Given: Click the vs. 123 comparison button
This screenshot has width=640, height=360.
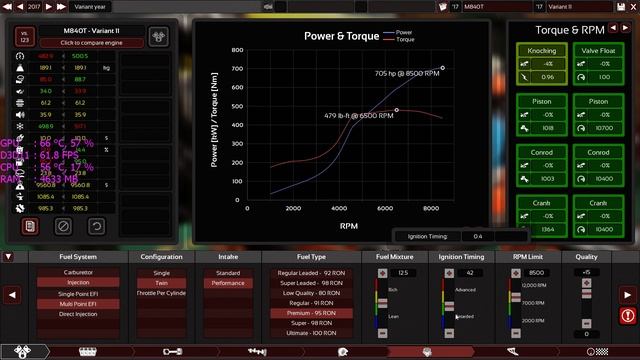Looking at the screenshot, I should coord(25,37).
